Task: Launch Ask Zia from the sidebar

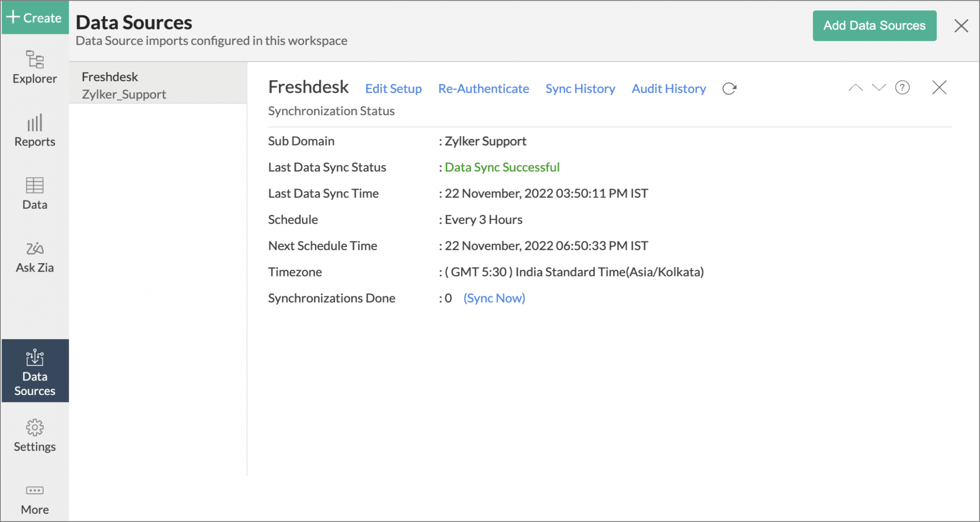Action: click(34, 256)
